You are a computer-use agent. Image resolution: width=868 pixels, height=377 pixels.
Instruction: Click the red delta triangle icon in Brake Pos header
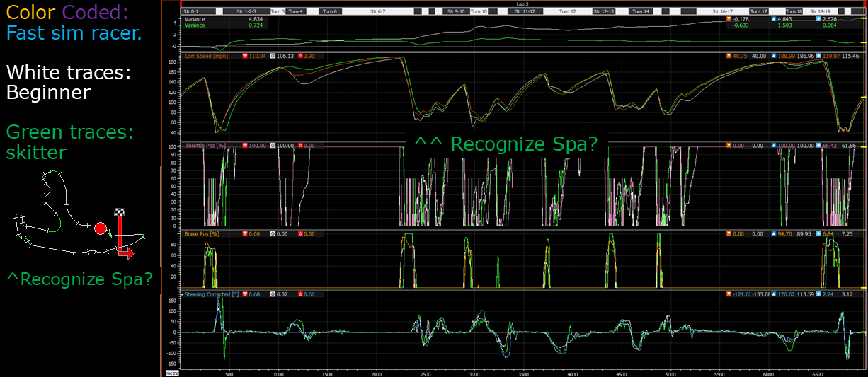(x=301, y=233)
